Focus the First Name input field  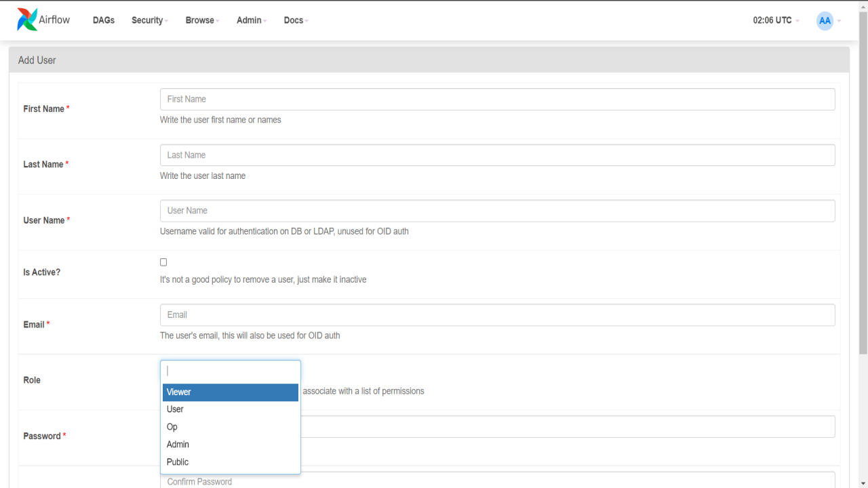tap(497, 99)
